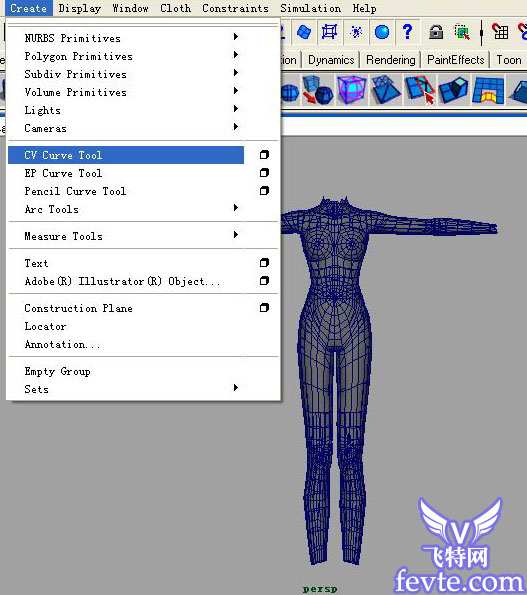Screen dimensions: 527x595
Task: Open the CV Curve Tool option box
Action: coord(264,155)
